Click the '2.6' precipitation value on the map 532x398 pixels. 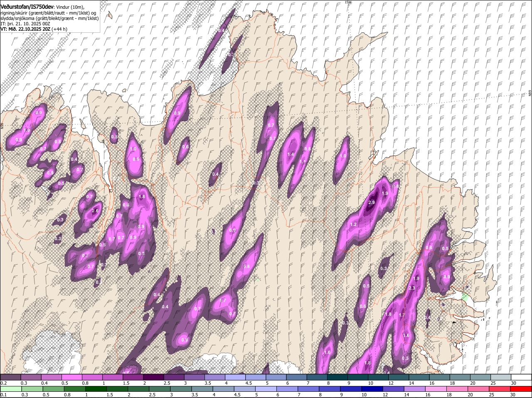(95, 211)
